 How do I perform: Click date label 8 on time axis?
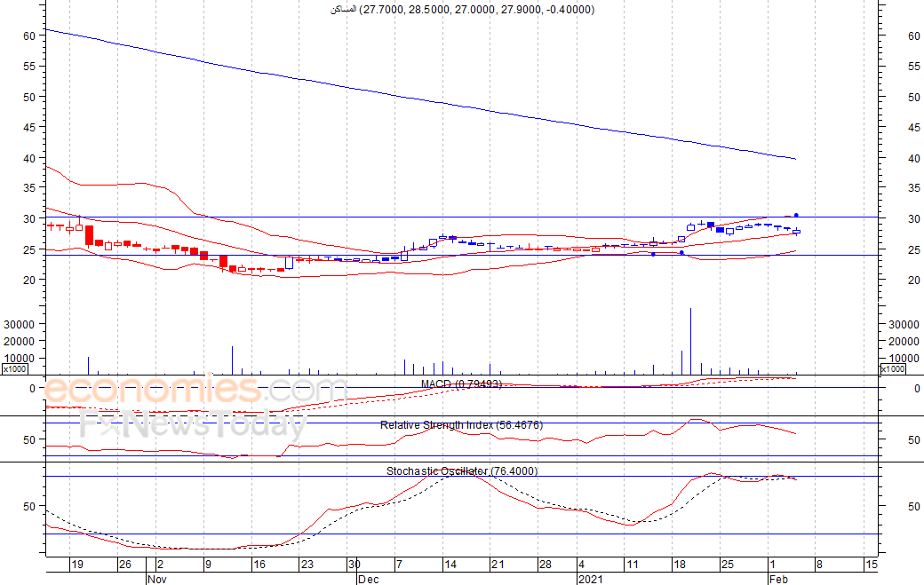tap(819, 565)
